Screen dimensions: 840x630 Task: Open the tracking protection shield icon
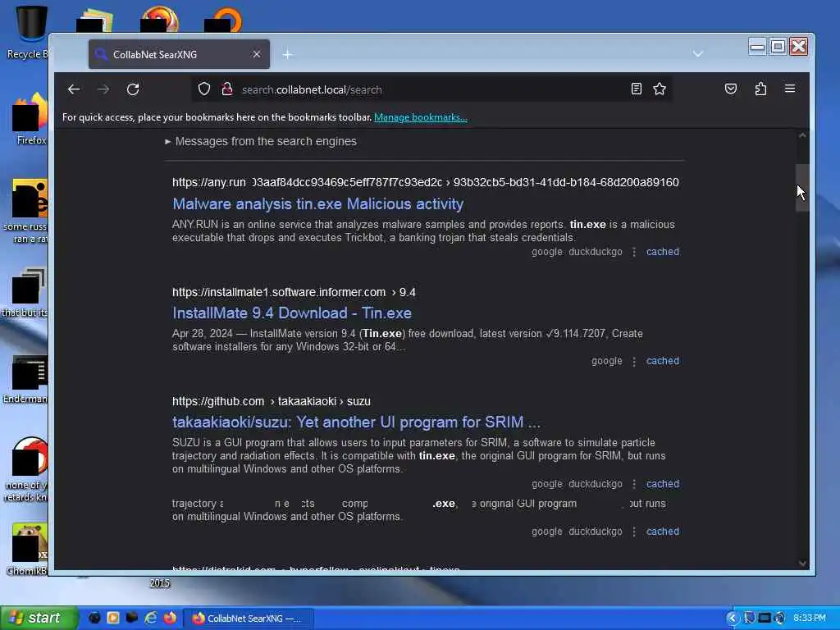coord(204,89)
